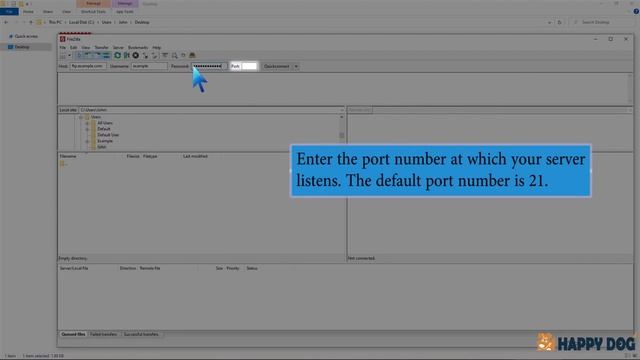
Task: Click the Server/Local file queue column header
Action: (x=74, y=268)
